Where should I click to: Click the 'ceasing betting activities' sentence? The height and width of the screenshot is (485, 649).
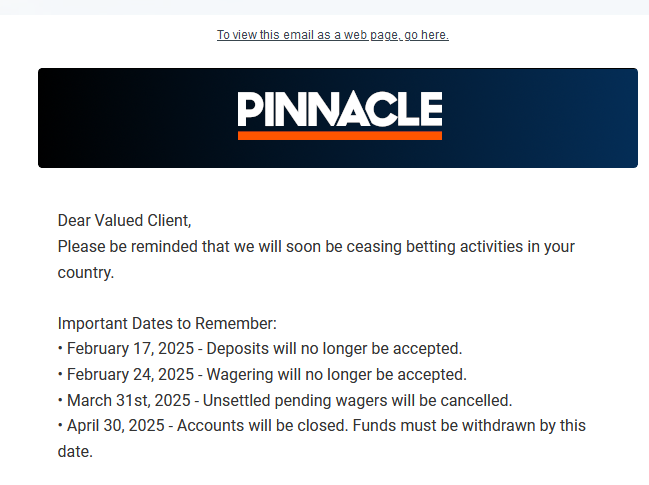pyautogui.click(x=316, y=247)
